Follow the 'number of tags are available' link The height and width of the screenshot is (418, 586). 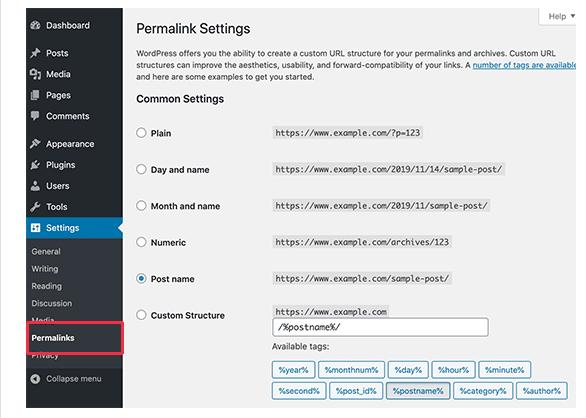(x=524, y=65)
